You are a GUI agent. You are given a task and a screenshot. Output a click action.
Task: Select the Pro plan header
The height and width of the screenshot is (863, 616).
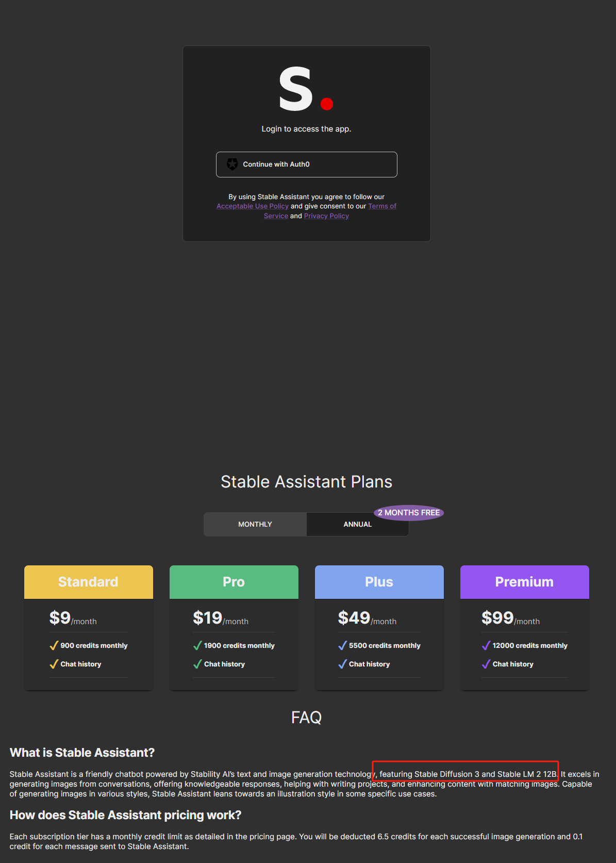pyautogui.click(x=234, y=582)
